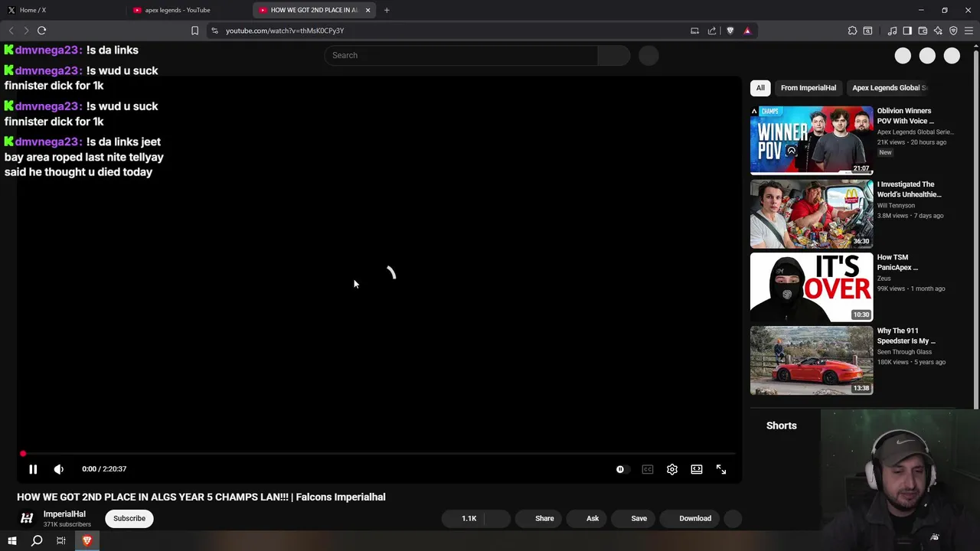
Task: Open Windows taskbar search
Action: [x=37, y=540]
